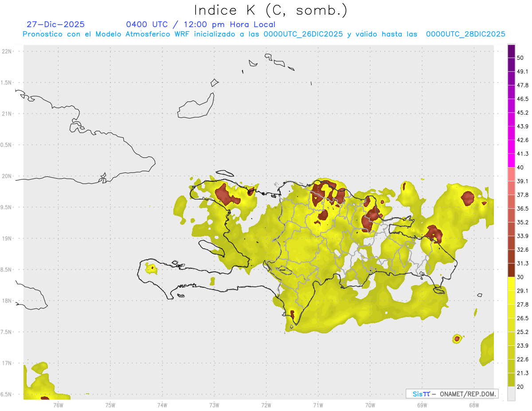The height and width of the screenshot is (411, 532).
Task: Click the '22.6' color scale label
Action: coord(523,360)
